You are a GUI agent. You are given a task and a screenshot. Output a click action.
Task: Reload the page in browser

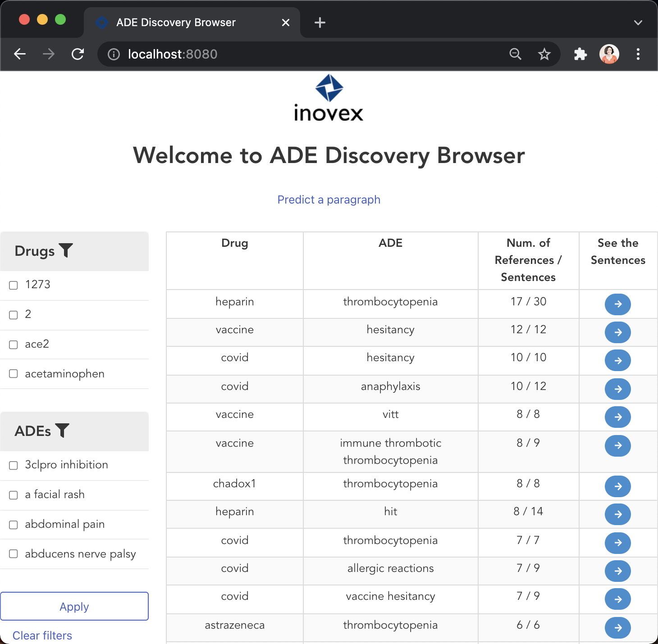78,54
